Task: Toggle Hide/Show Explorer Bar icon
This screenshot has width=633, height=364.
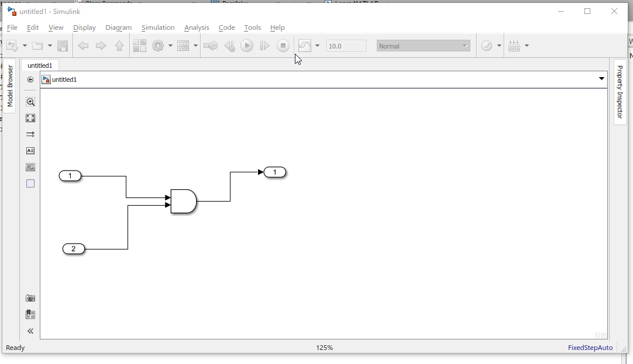Action: [x=30, y=79]
